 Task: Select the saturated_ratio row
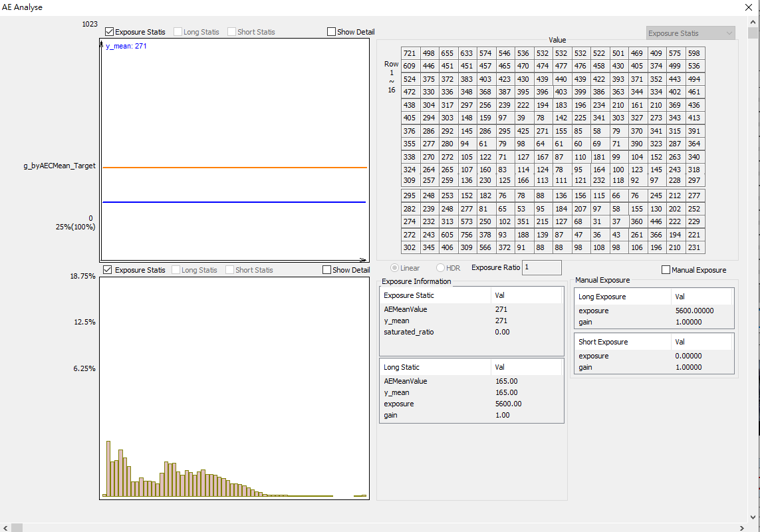409,332
